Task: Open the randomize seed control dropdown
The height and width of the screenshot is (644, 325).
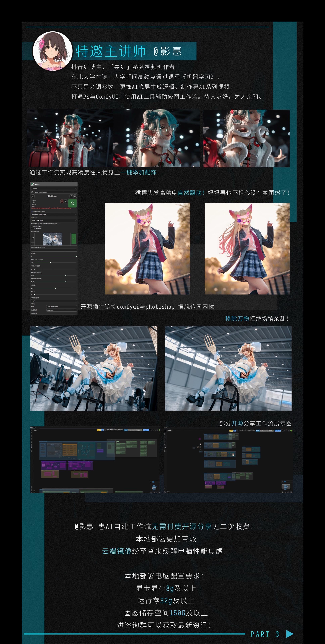Action: coord(61,310)
